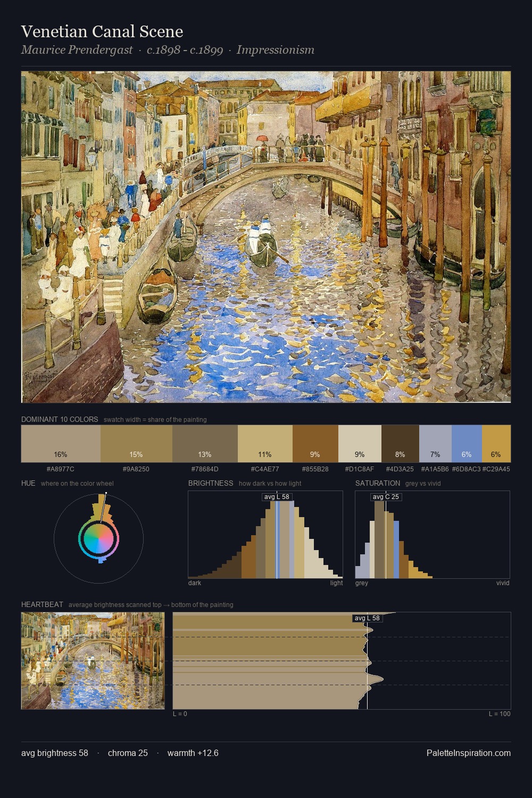Click the 'avg L 58' label in Brightness
Image resolution: width=532 pixels, height=798 pixels.
pos(277,497)
